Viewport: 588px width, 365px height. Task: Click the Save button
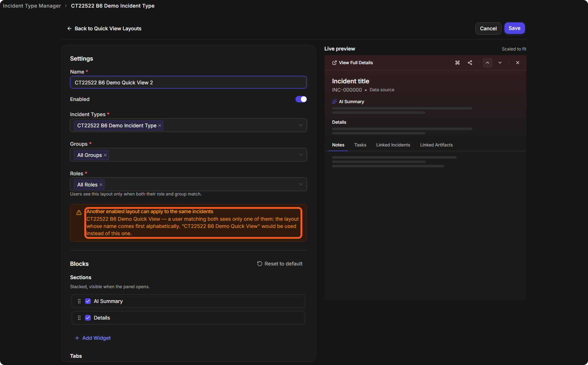click(514, 28)
